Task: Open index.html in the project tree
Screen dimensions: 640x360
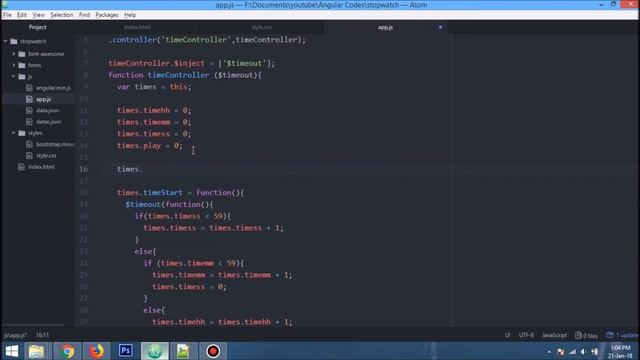Action: (x=41, y=167)
